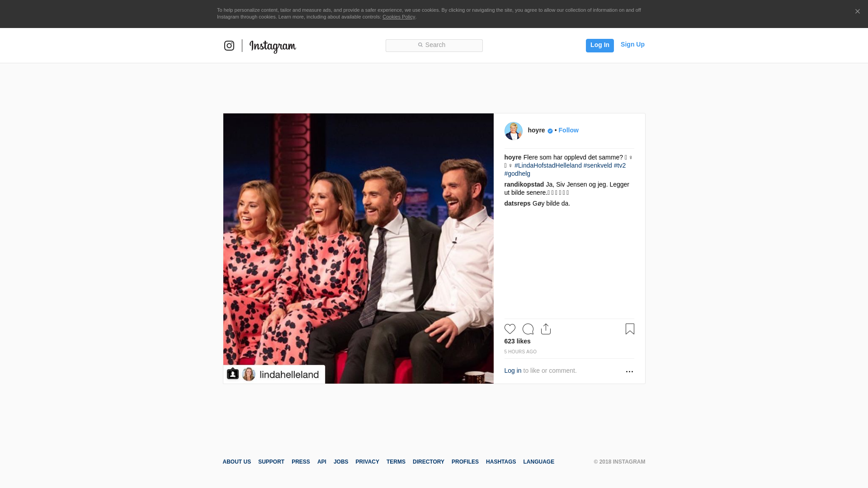Image resolution: width=868 pixels, height=488 pixels.
Task: Open comments with speech bubble icon
Action: (528, 329)
